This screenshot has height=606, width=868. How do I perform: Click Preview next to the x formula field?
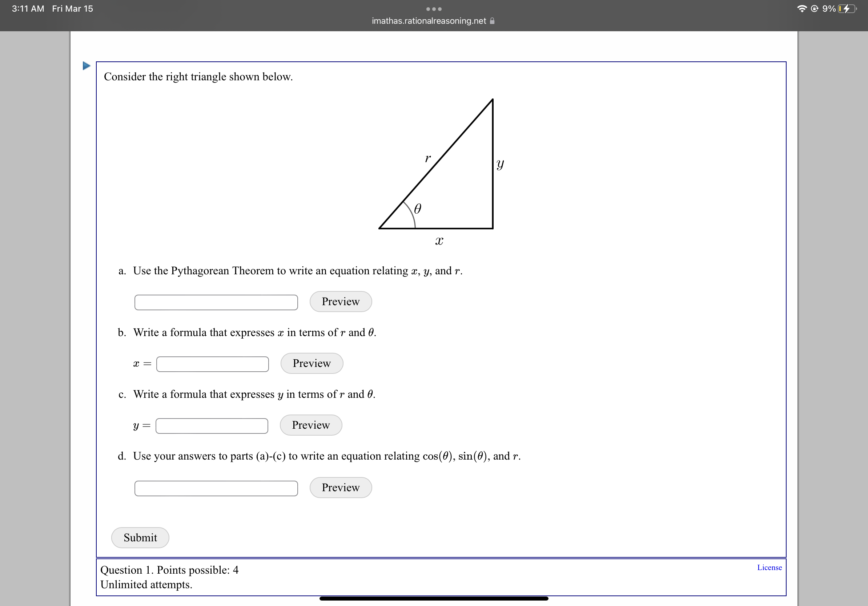coord(312,363)
